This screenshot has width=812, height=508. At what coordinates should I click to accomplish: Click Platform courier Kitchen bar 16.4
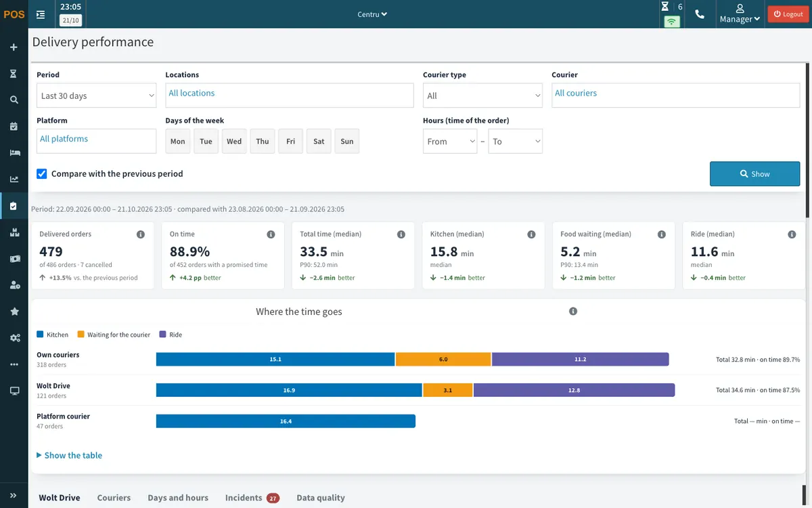point(286,421)
